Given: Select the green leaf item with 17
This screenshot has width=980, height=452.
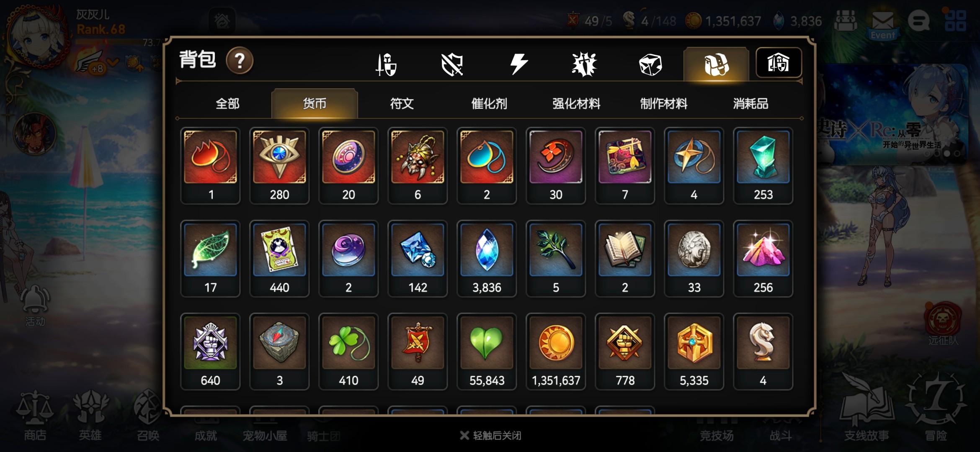Looking at the screenshot, I should [x=210, y=259].
